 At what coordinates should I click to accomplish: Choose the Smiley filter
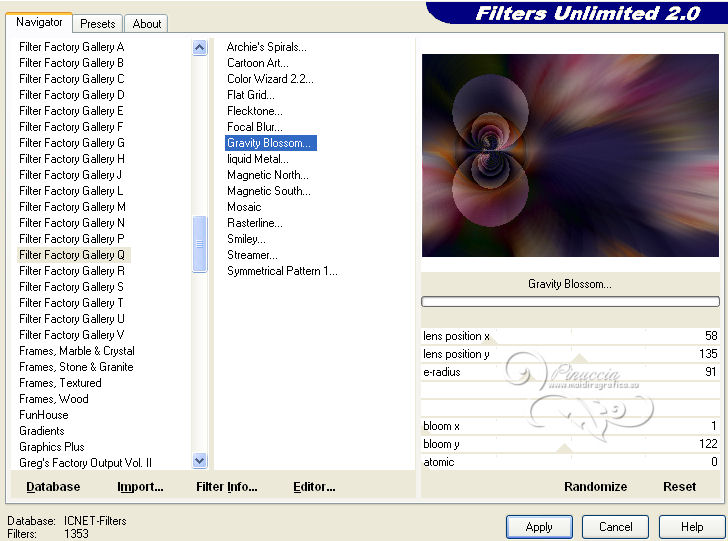246,239
